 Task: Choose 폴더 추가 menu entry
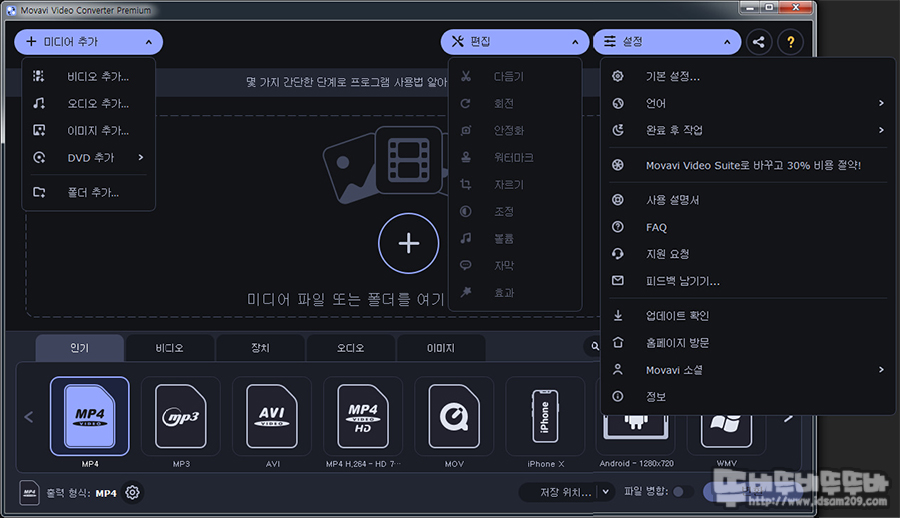(88, 192)
